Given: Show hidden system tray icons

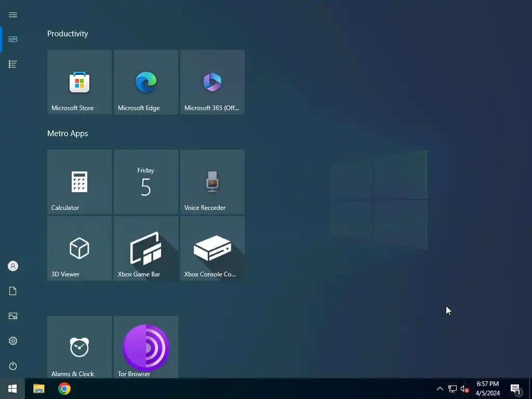Looking at the screenshot, I should (440, 389).
